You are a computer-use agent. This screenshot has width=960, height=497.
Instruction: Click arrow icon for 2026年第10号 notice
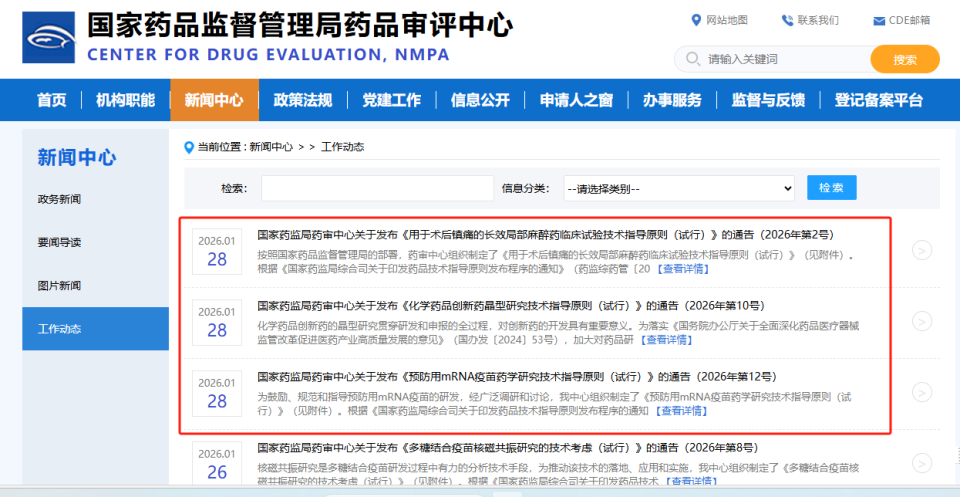point(921,321)
